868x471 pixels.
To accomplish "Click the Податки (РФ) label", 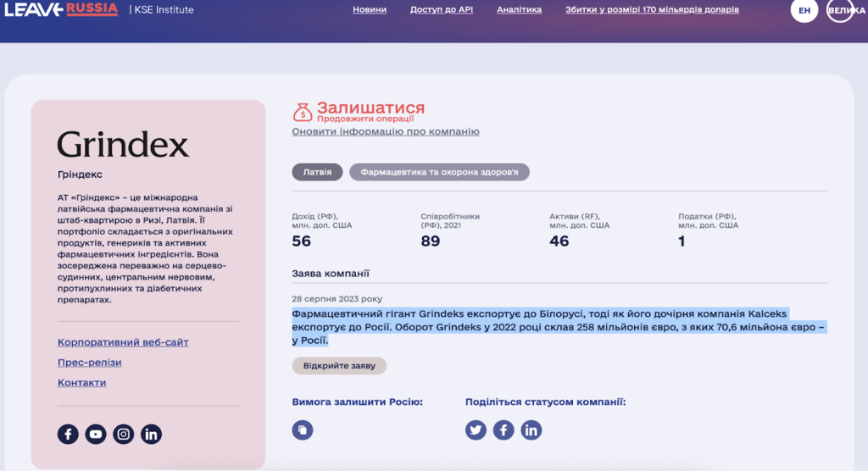I will tap(708, 221).
